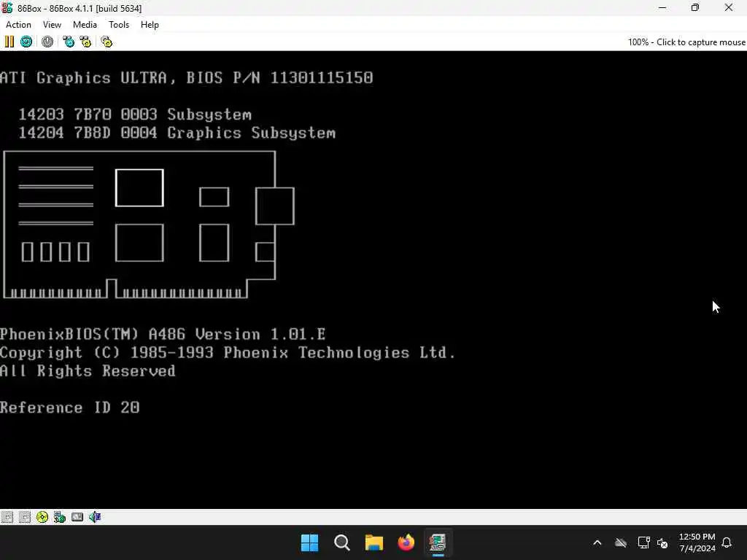Close the 86Box window
Image resolution: width=747 pixels, height=560 pixels.
tap(729, 8)
